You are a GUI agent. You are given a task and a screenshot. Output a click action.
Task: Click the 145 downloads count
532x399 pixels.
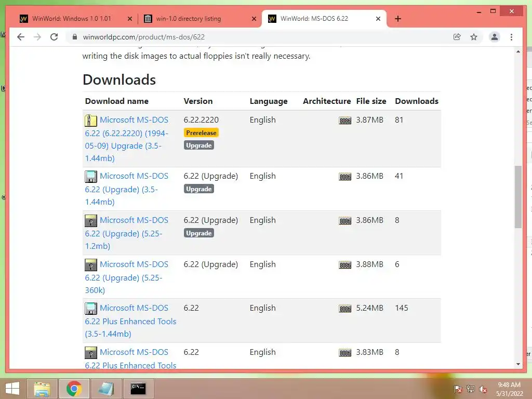pos(402,308)
